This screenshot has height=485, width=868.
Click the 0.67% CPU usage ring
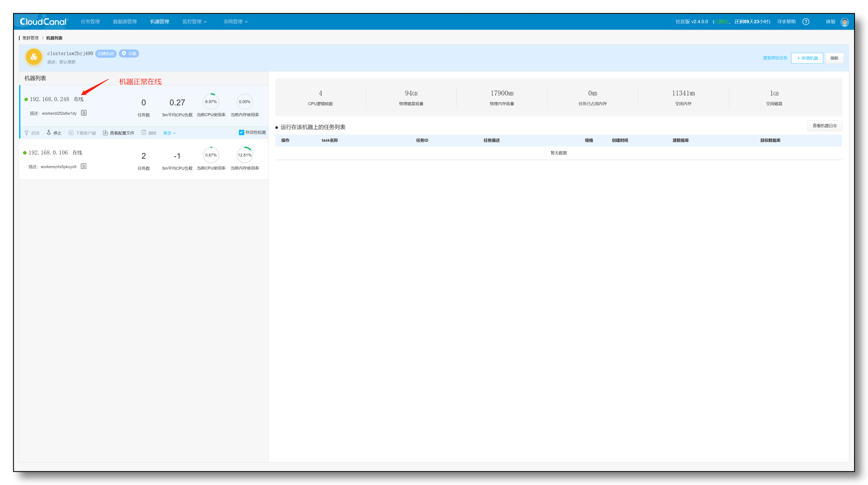coord(211,155)
